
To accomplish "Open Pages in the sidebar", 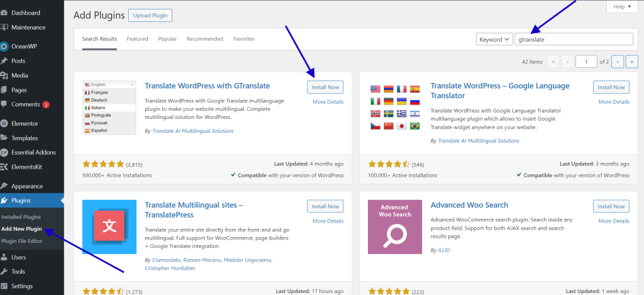I will point(19,90).
